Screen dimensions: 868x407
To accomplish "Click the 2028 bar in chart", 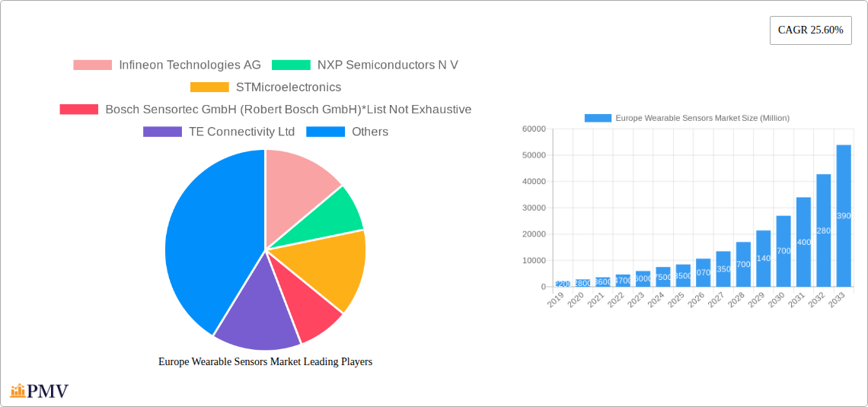I will click(743, 264).
